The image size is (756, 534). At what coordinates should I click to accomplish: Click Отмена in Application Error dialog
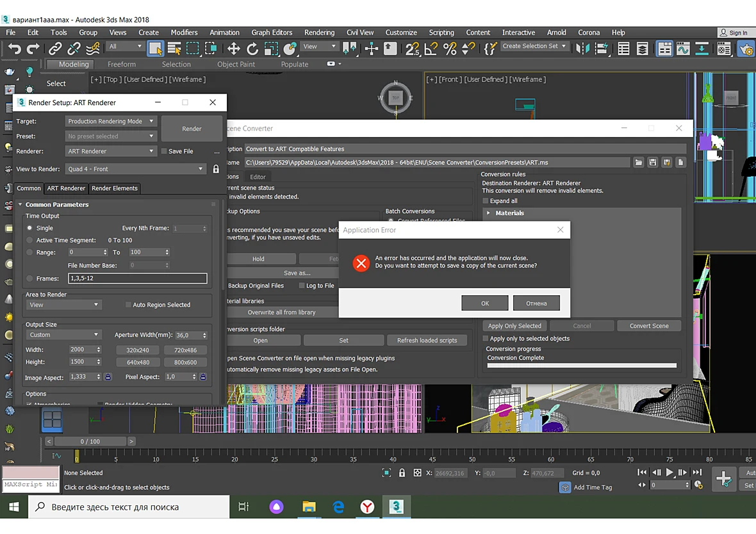click(x=537, y=303)
